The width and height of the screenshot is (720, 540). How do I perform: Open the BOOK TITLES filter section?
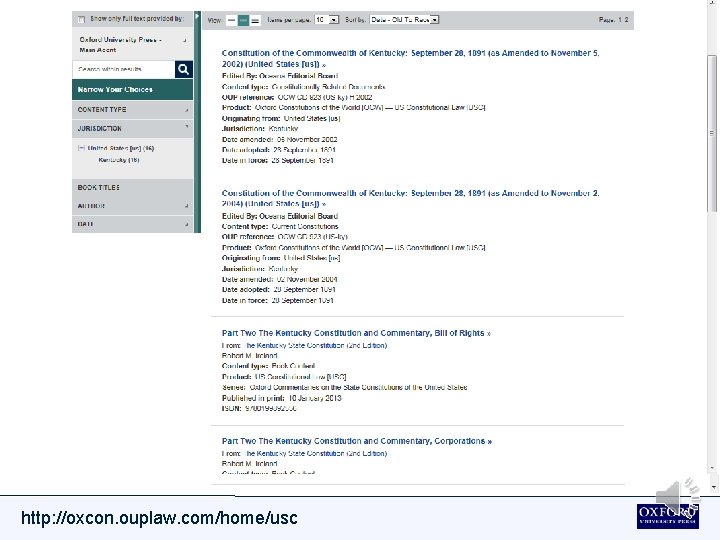132,187
